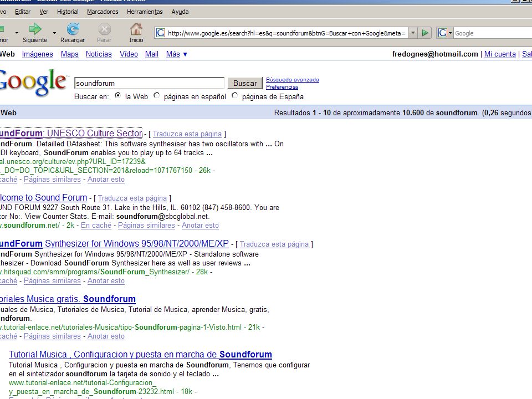
Task: Translate the Welcome to Sound Forum page
Action: [132, 198]
